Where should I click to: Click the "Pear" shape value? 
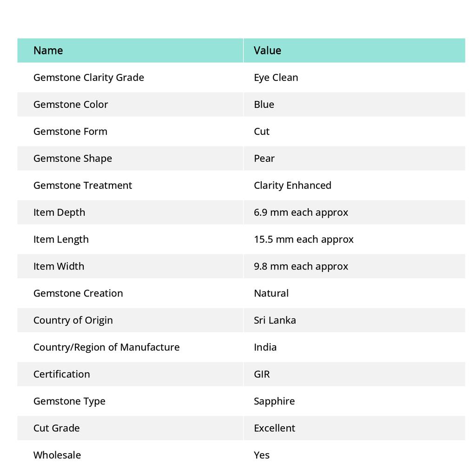point(264,159)
